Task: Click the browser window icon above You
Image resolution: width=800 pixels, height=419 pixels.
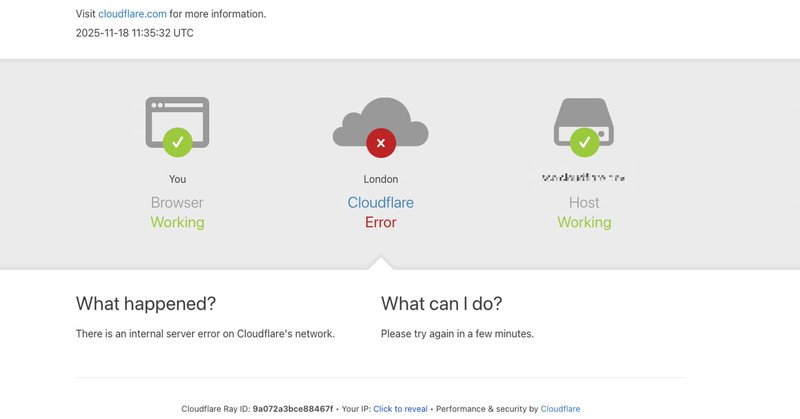Action: pos(177,122)
